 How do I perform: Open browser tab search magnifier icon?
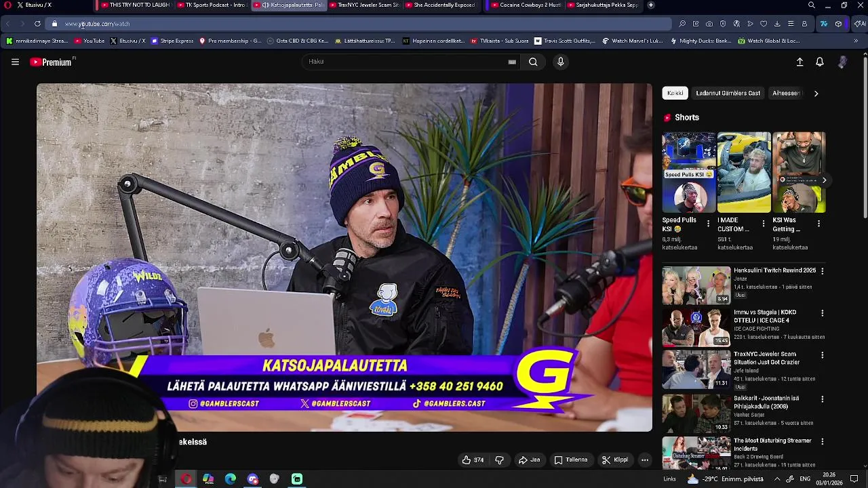pyautogui.click(x=811, y=5)
